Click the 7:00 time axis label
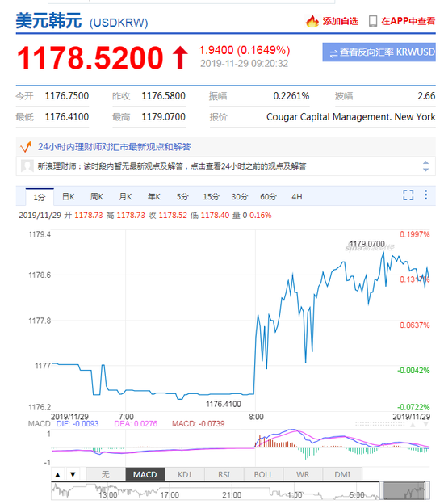This screenshot has width=444, height=504. coord(126,417)
